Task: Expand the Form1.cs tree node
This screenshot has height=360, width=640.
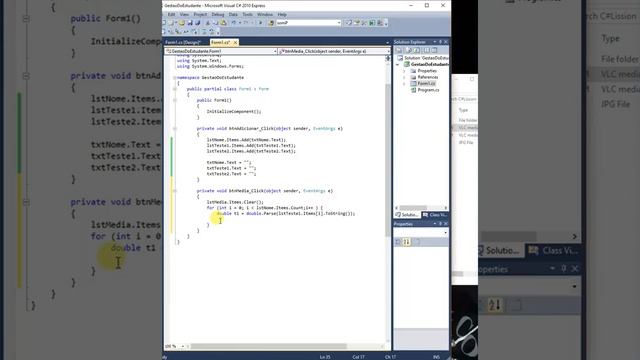Action: coord(404,84)
